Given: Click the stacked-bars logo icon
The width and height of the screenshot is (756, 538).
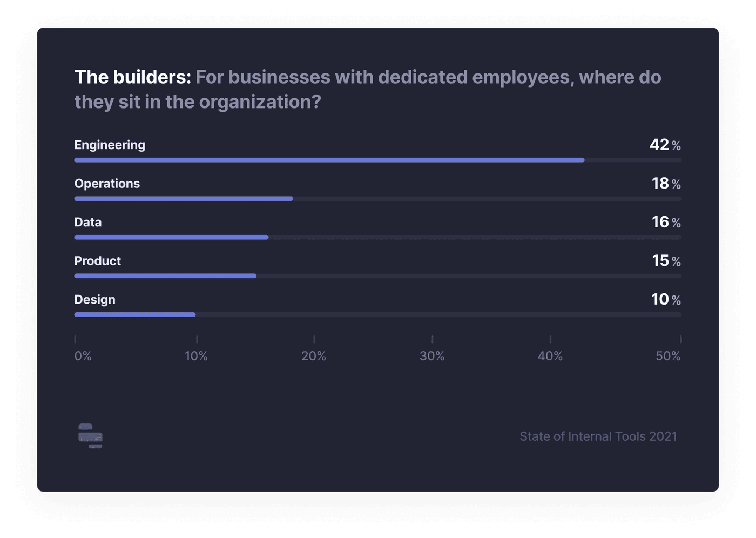Looking at the screenshot, I should point(90,436).
